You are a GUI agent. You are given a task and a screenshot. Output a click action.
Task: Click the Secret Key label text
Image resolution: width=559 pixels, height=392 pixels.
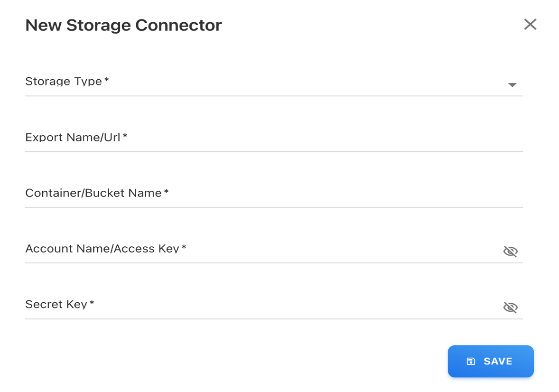coord(56,304)
